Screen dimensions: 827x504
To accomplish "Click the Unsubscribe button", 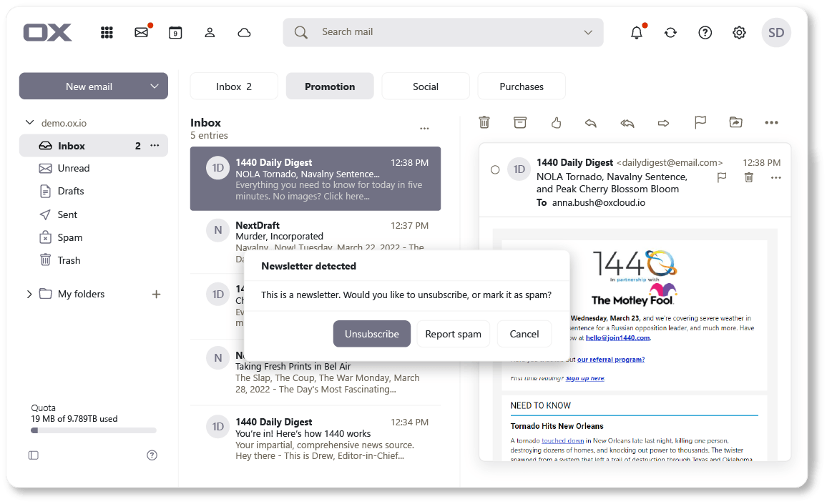I will pos(372,334).
